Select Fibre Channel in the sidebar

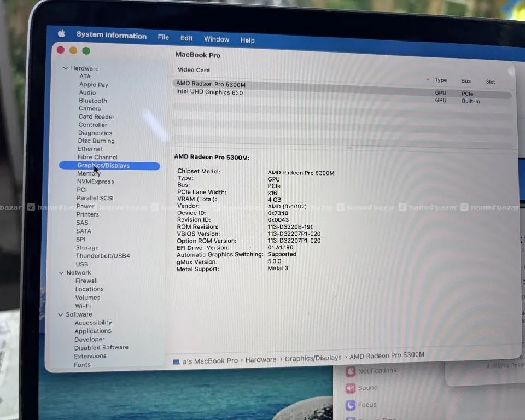97,157
